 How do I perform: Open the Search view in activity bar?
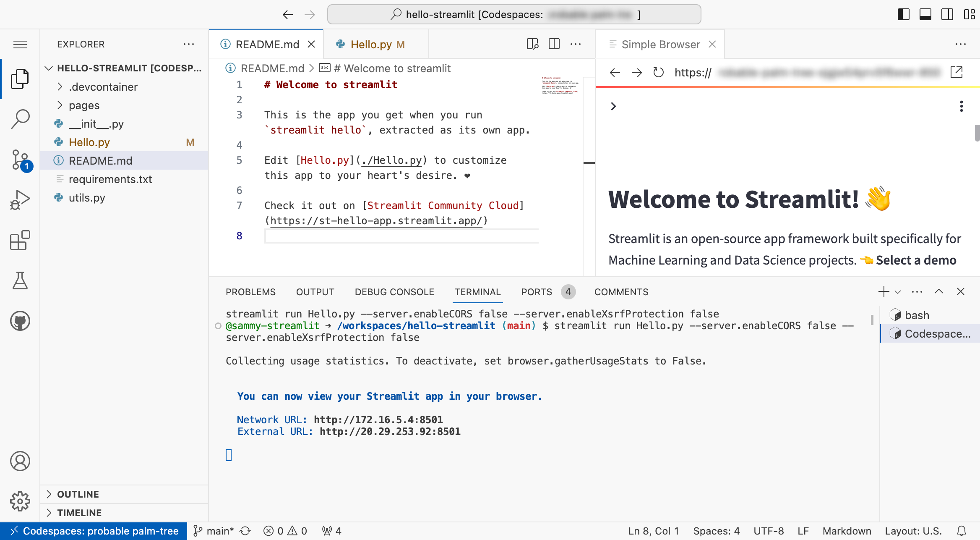pos(20,119)
